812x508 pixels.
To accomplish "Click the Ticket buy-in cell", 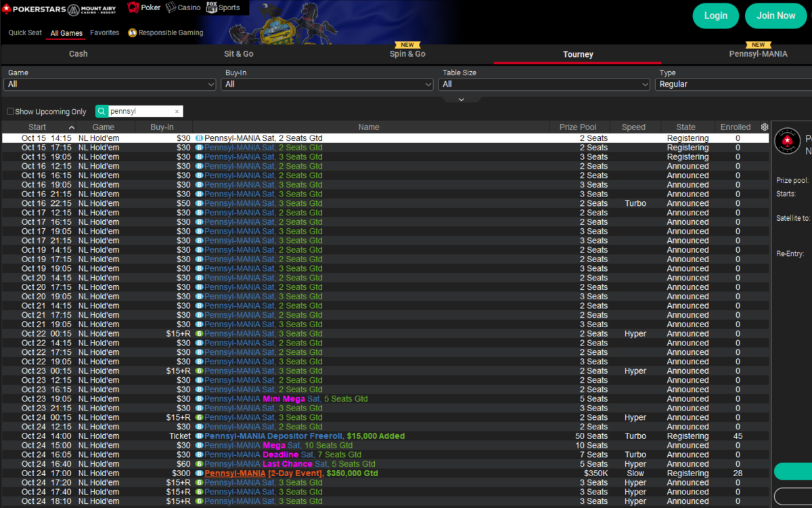I will [179, 436].
